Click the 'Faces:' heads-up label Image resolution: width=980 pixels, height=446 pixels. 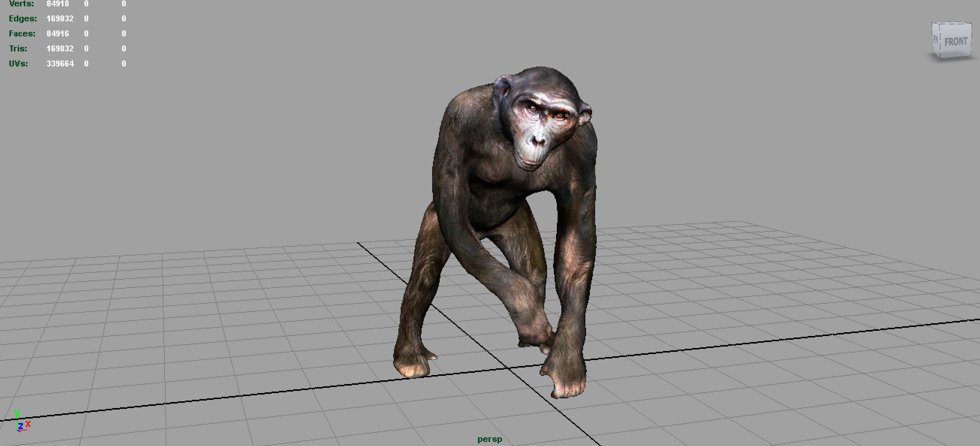click(22, 33)
